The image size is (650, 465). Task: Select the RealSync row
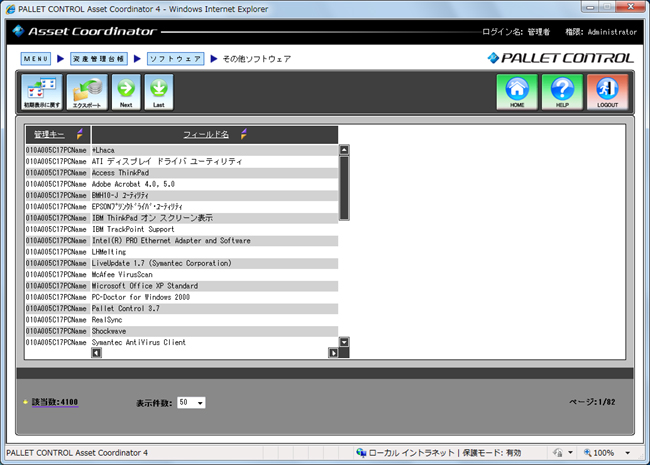182,320
